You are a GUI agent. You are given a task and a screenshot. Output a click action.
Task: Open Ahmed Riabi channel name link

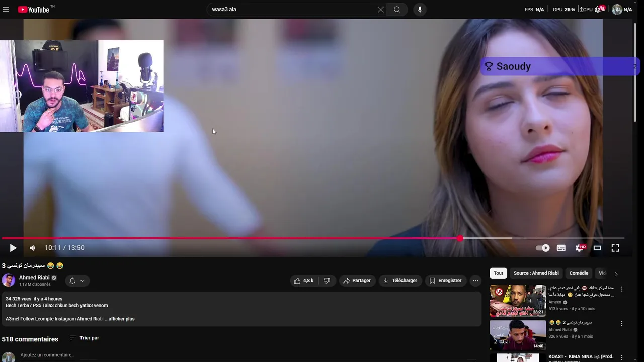pyautogui.click(x=34, y=277)
